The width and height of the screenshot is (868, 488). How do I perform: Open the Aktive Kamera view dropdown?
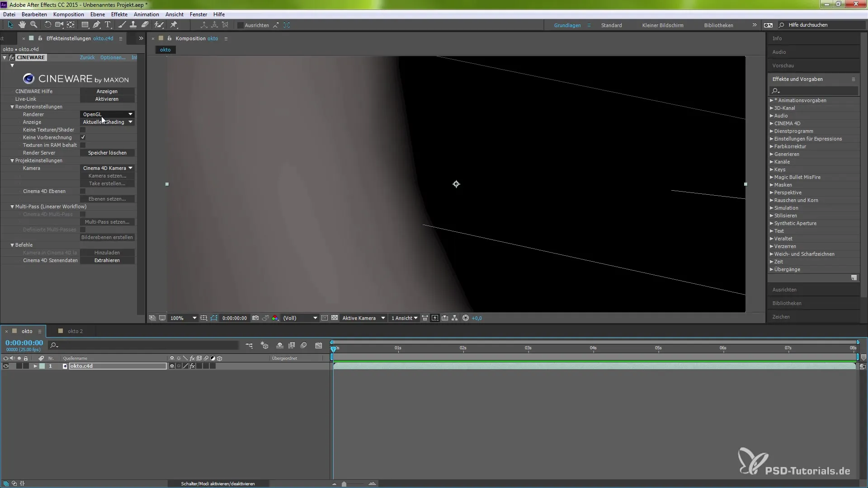[x=363, y=318]
